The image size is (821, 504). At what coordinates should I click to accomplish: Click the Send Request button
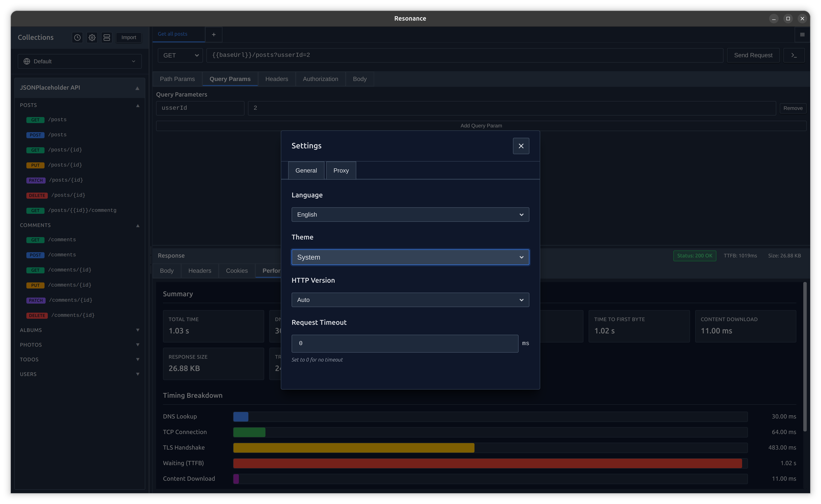click(753, 55)
